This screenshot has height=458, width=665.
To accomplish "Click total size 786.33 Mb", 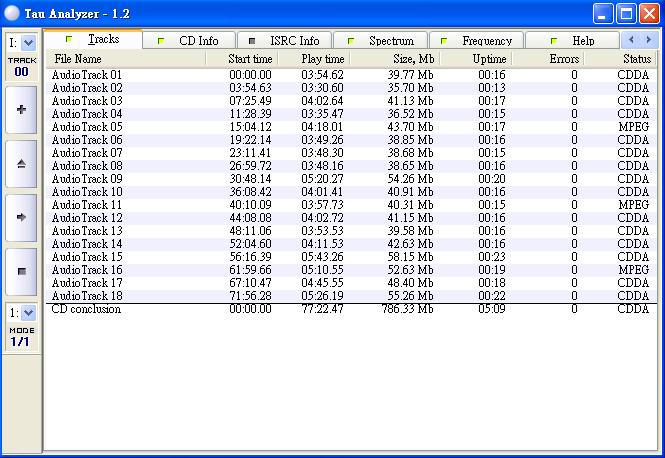I will click(408, 309).
